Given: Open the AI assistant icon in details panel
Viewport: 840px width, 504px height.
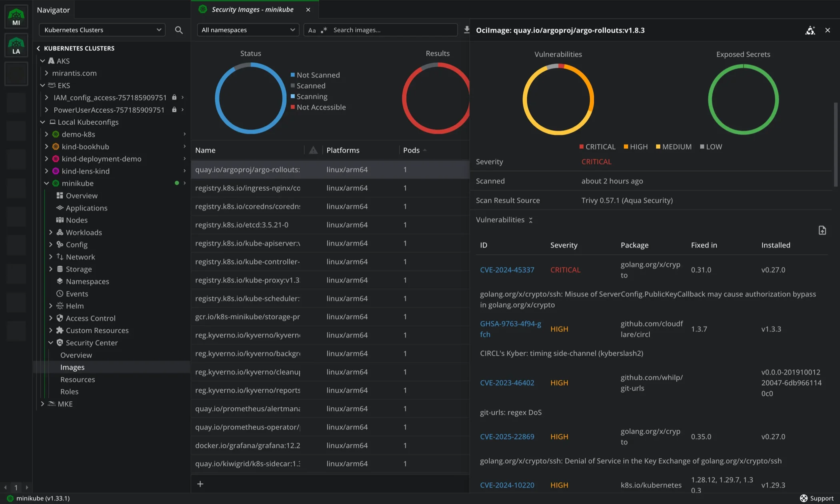Looking at the screenshot, I should 810,30.
